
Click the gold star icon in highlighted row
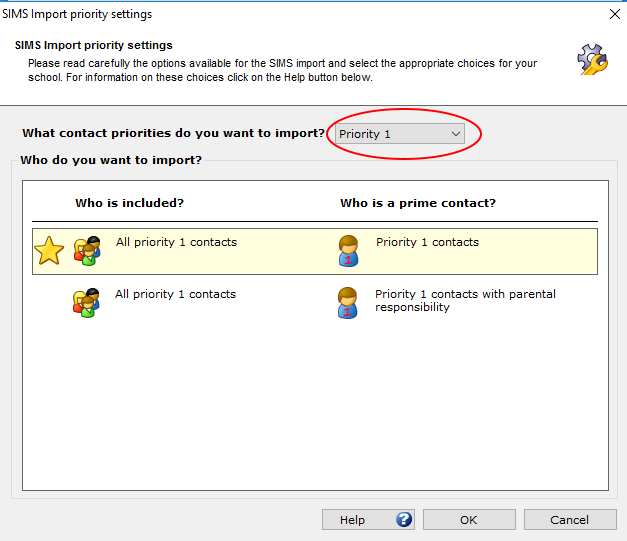pyautogui.click(x=49, y=251)
